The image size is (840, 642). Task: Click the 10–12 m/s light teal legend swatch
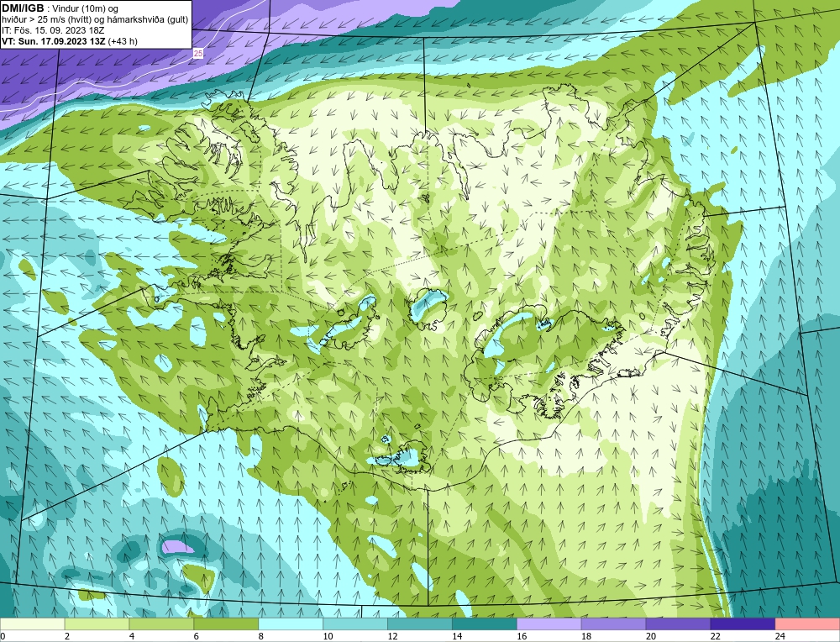(x=355, y=624)
